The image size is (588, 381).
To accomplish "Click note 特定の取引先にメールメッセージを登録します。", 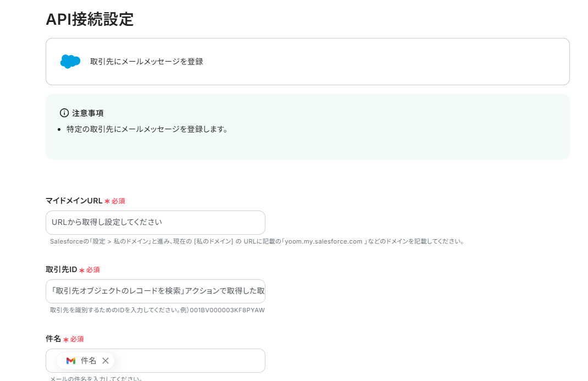I will pyautogui.click(x=147, y=129).
